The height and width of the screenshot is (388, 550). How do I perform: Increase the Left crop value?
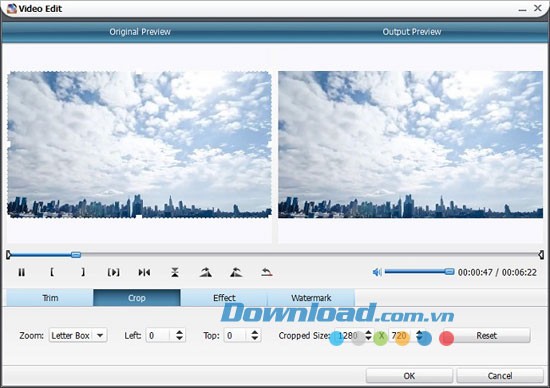[x=179, y=332]
